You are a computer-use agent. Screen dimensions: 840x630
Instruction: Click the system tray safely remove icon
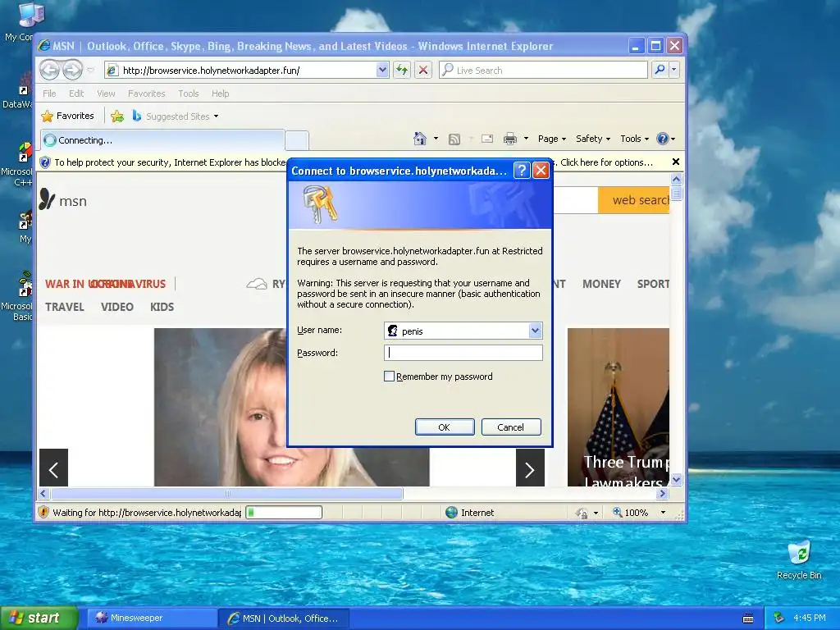point(779,618)
